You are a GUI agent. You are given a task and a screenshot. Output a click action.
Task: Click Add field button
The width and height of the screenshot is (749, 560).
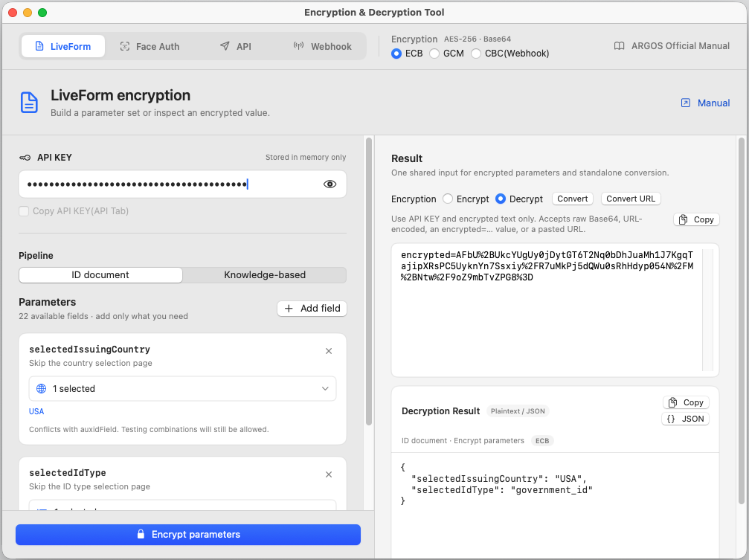tap(312, 309)
